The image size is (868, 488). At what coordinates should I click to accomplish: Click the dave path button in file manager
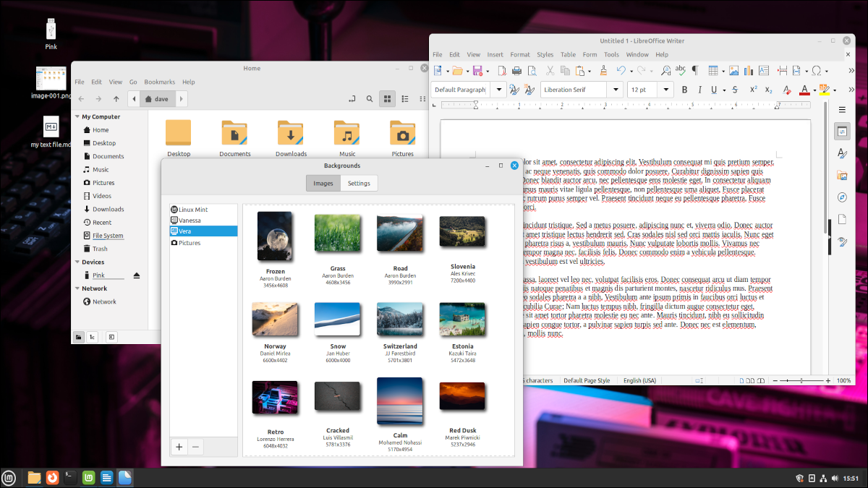tap(157, 99)
